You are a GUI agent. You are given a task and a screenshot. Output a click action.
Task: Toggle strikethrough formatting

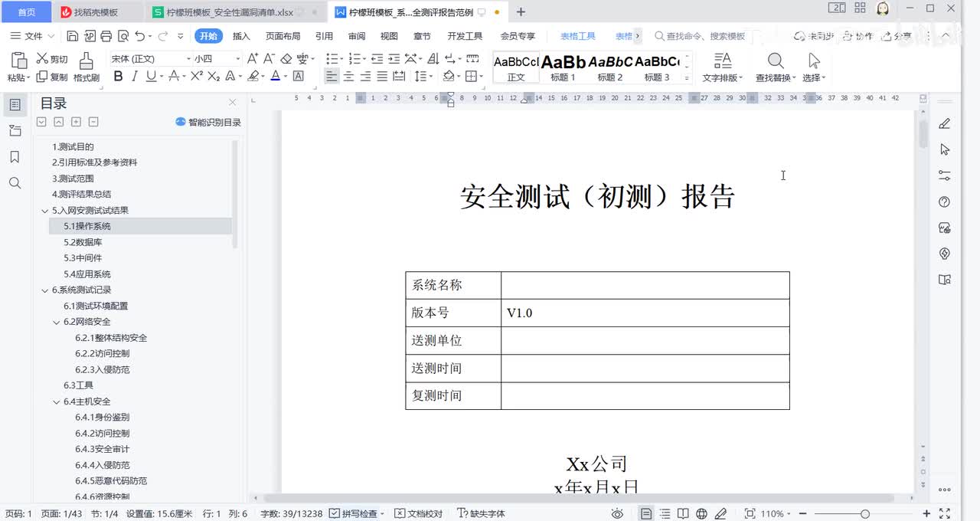(174, 76)
